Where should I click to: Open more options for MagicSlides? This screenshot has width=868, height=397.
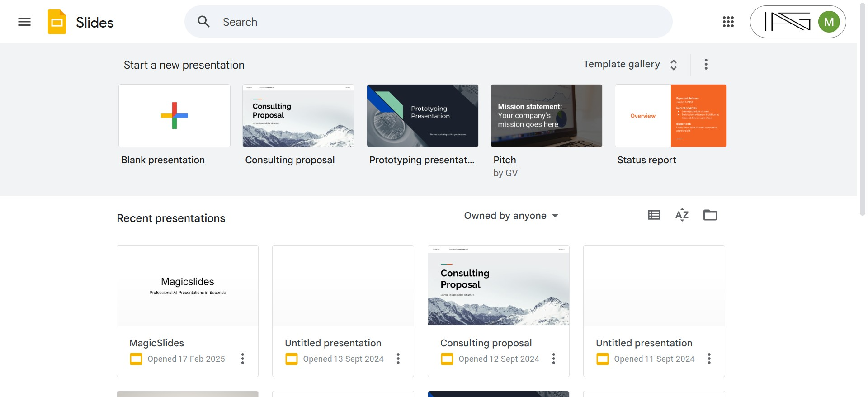pyautogui.click(x=243, y=359)
